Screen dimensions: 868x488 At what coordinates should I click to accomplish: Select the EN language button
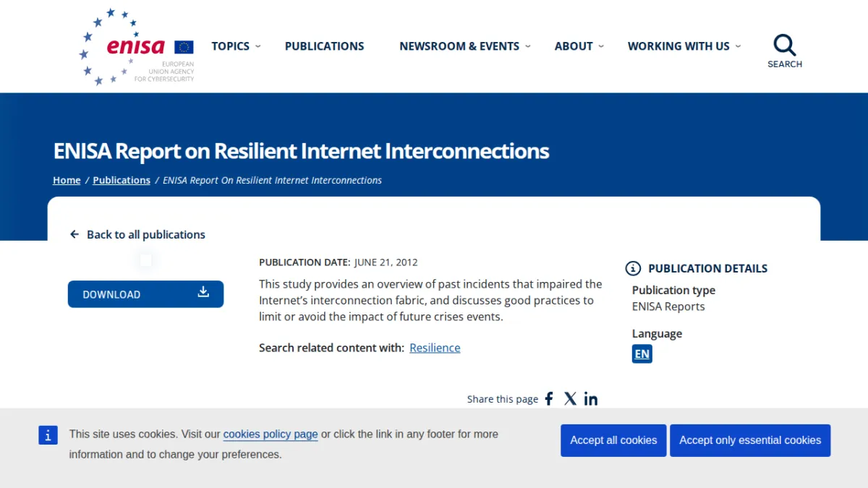(x=642, y=354)
